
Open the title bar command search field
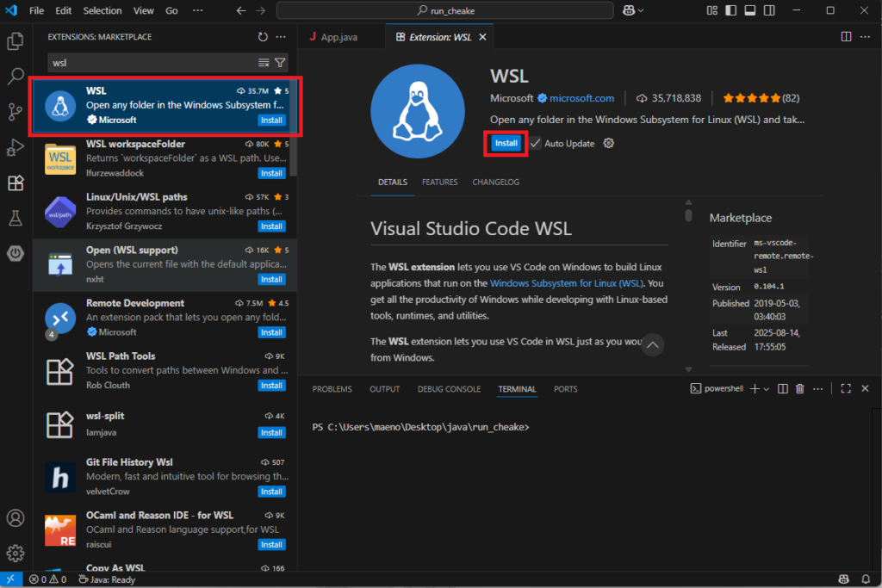(445, 10)
